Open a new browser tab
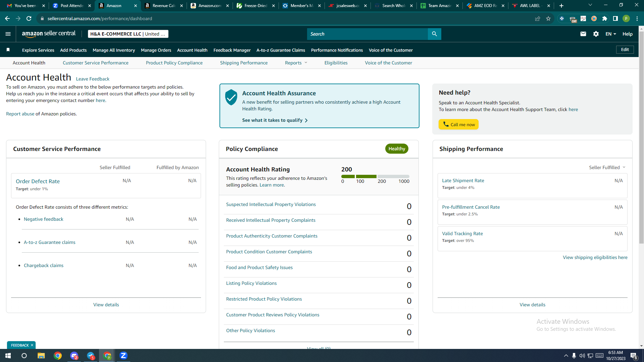This screenshot has width=644, height=362. pyautogui.click(x=561, y=6)
